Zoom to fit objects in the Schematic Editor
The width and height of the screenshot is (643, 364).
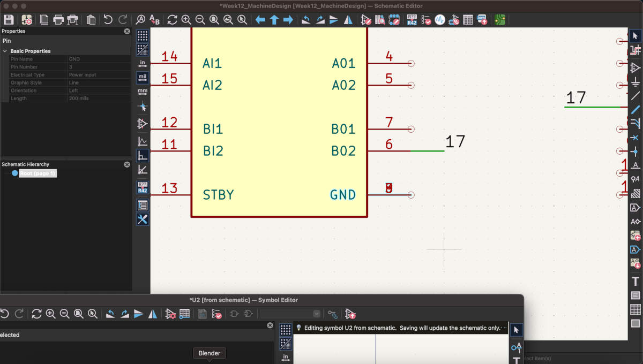pyautogui.click(x=228, y=20)
